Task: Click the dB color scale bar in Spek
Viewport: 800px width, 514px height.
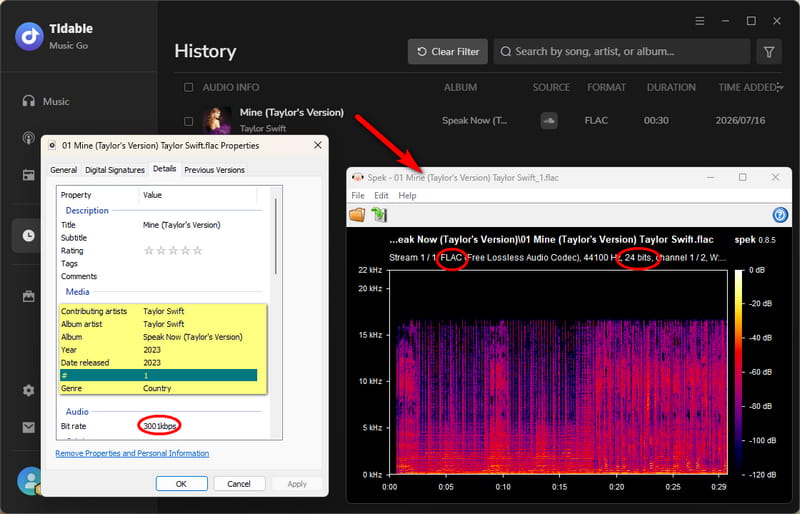Action: click(x=739, y=373)
